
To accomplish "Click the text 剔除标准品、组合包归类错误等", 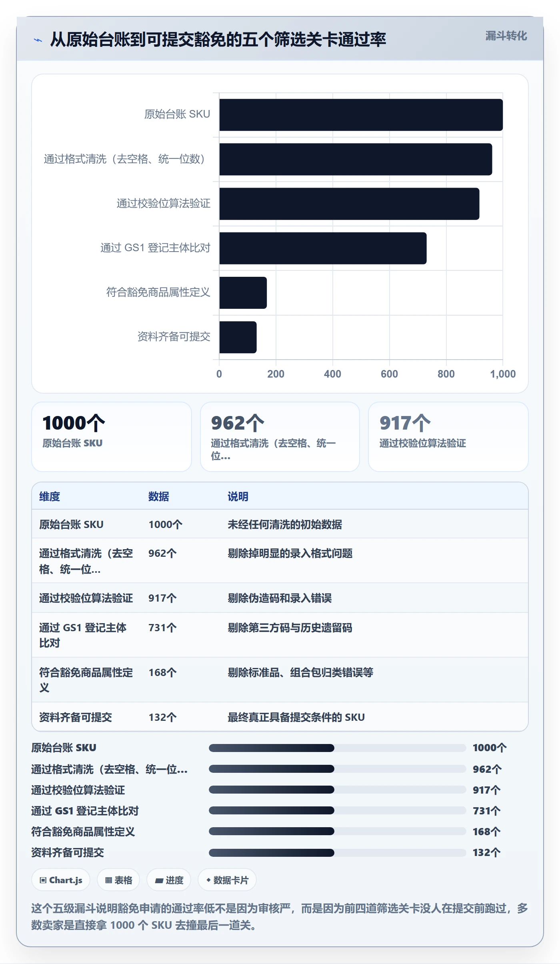I will coord(300,672).
